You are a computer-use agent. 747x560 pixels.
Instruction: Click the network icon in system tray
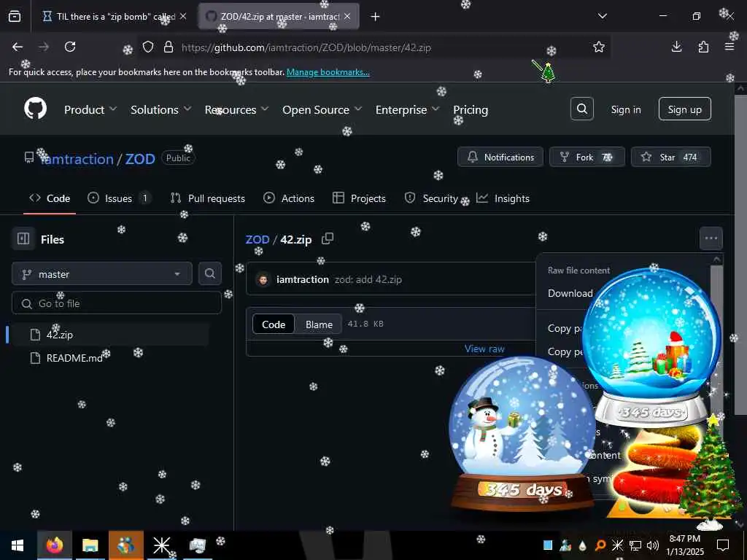pyautogui.click(x=635, y=545)
